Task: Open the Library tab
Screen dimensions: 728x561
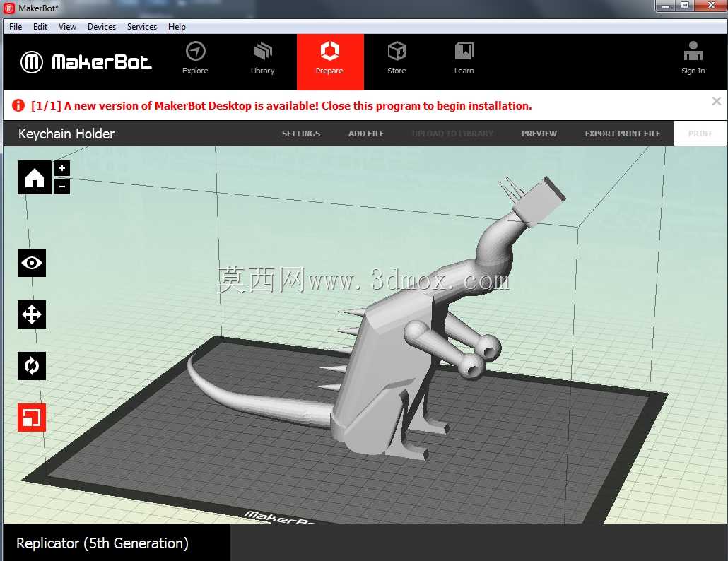Action: [x=262, y=58]
